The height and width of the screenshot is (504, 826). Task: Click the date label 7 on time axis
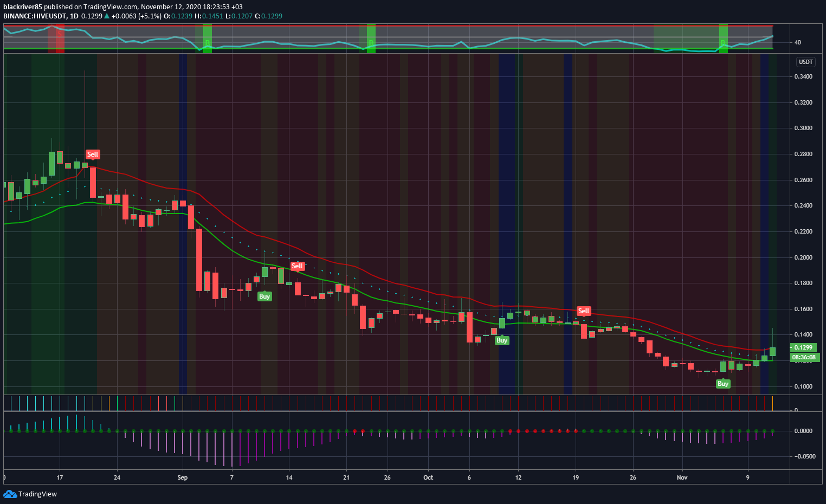[232, 477]
